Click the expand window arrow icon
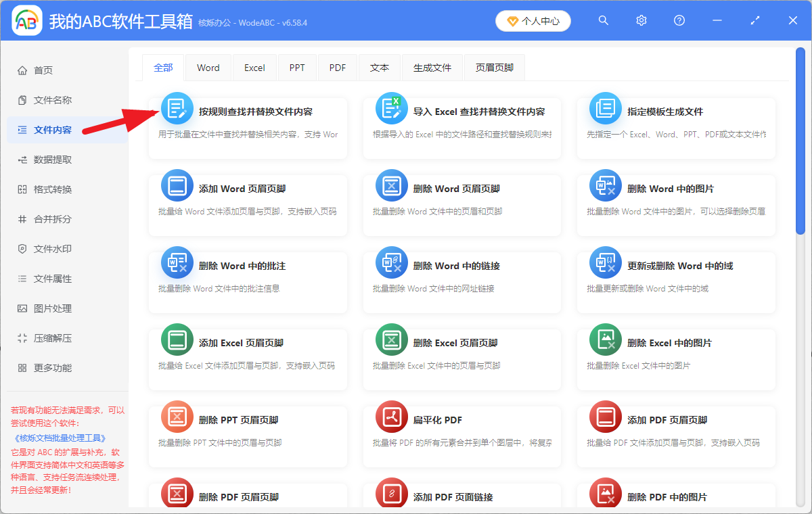812x514 pixels. tap(754, 20)
